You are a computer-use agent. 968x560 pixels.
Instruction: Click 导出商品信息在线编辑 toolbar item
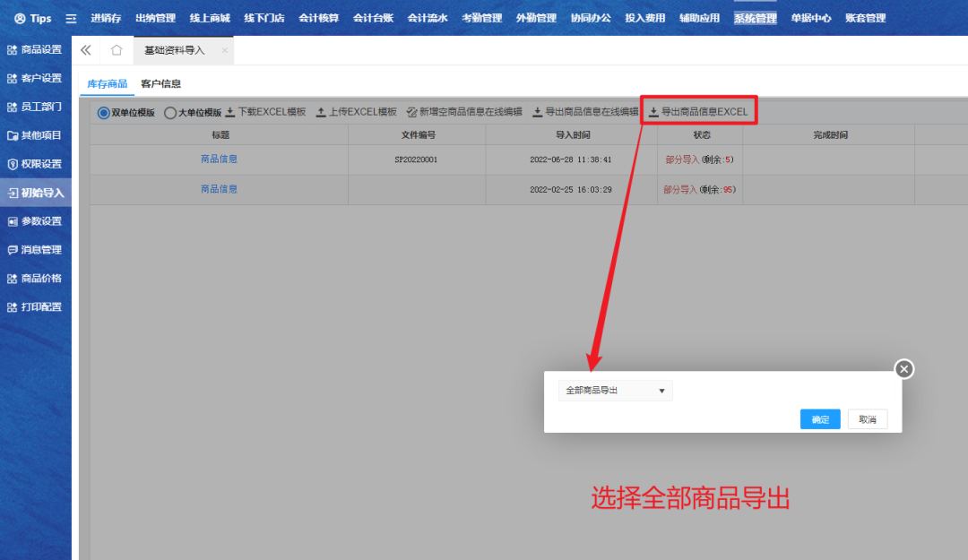tap(585, 112)
